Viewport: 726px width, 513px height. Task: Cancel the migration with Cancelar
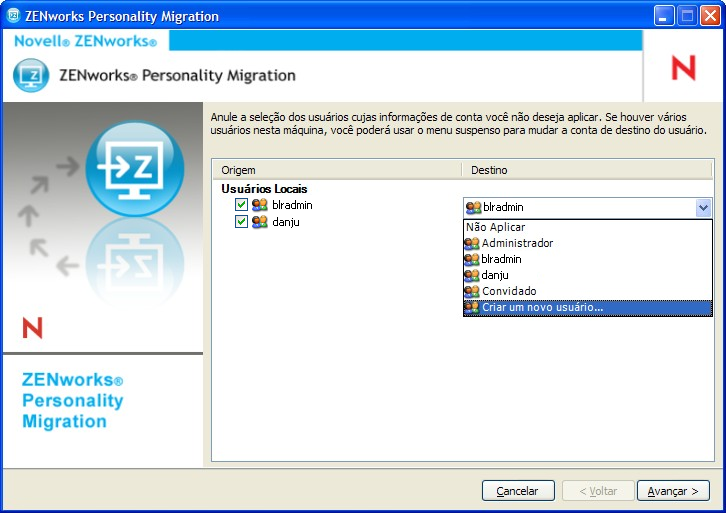pos(518,491)
